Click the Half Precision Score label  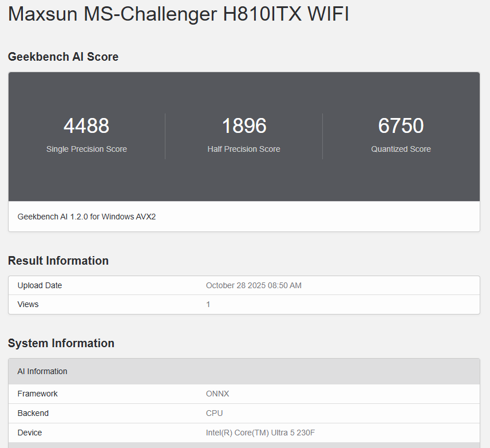coord(244,149)
